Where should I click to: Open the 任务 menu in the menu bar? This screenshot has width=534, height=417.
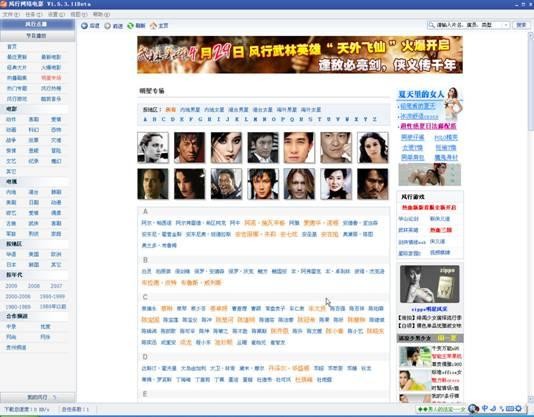coord(34,14)
